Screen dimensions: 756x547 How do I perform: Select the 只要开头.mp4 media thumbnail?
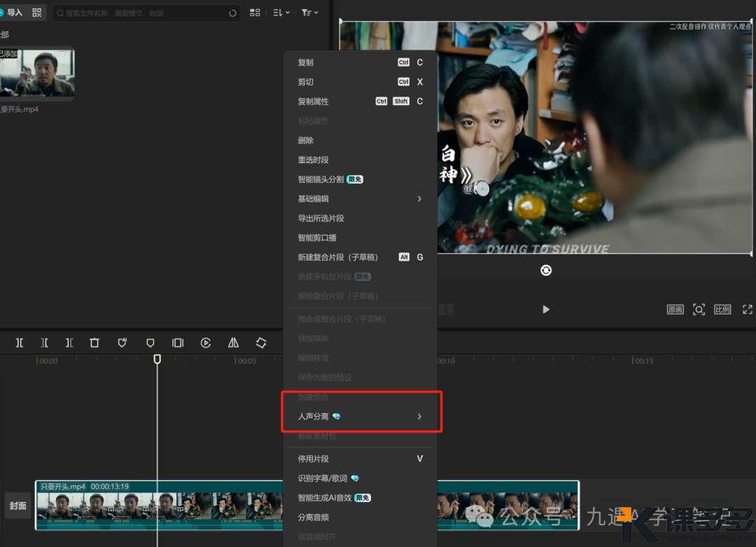(37, 74)
